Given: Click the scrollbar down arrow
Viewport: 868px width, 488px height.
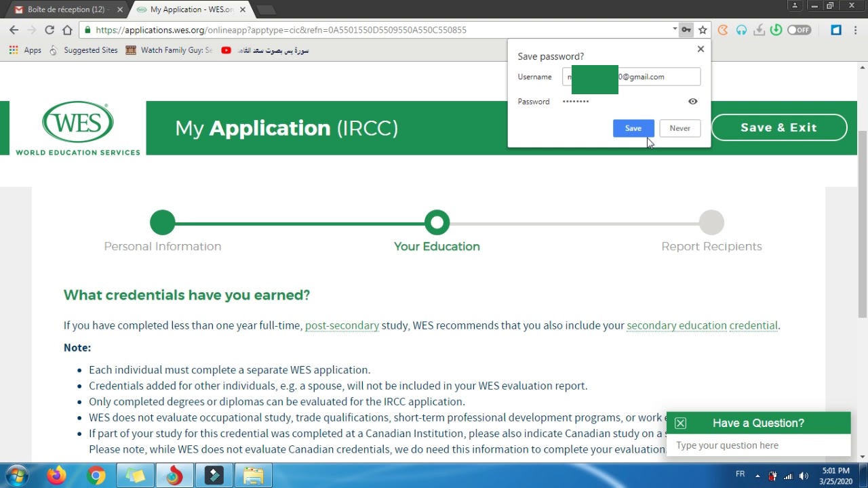Looking at the screenshot, I should (863, 457).
